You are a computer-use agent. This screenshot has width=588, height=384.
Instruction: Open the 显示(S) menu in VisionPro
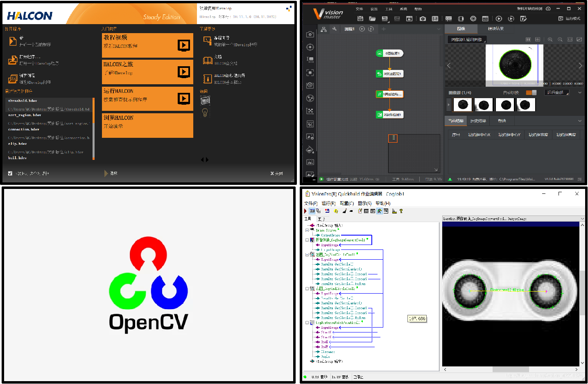(364, 203)
